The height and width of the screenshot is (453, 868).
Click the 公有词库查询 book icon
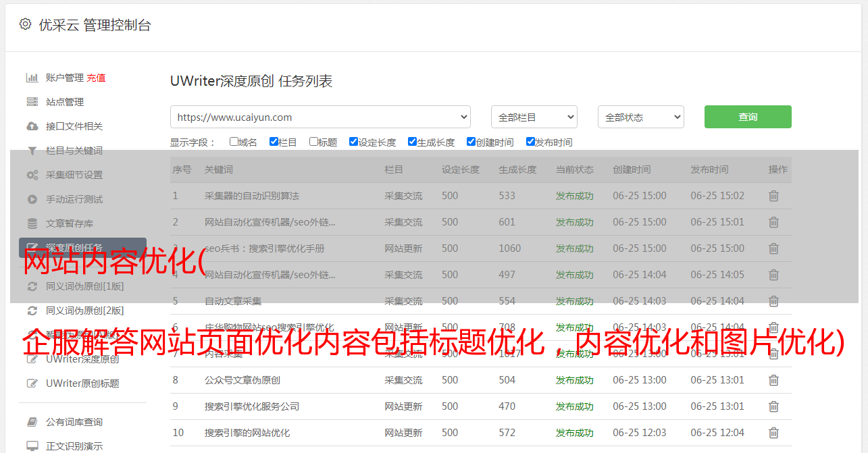[x=32, y=422]
